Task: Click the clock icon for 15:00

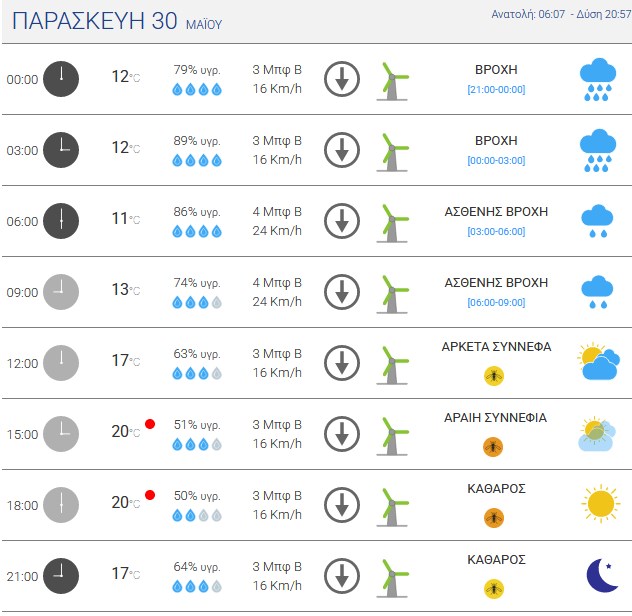Action: click(x=61, y=434)
